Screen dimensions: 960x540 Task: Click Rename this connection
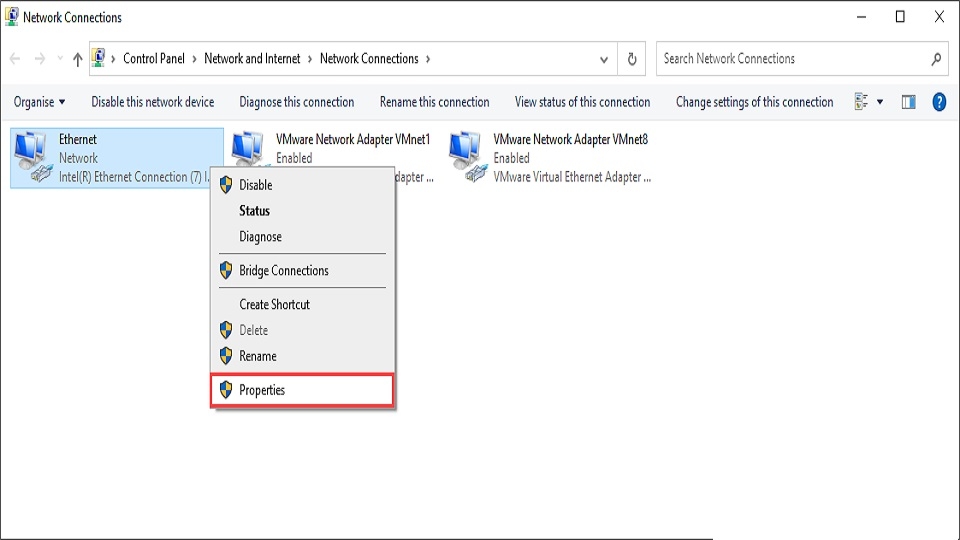click(x=435, y=102)
